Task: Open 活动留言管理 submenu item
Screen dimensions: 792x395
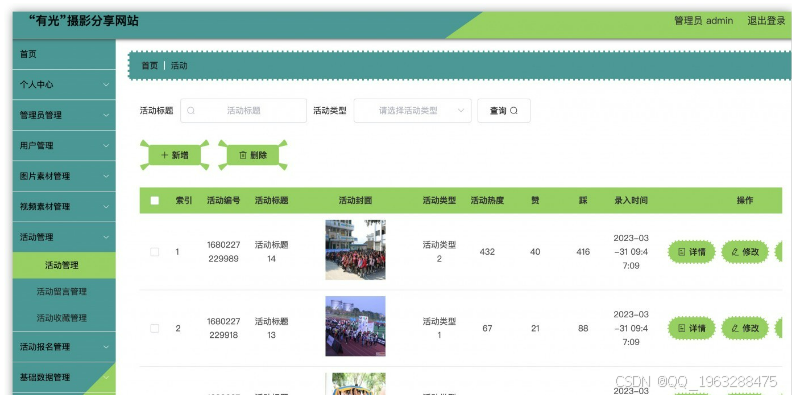Action: tap(64, 291)
